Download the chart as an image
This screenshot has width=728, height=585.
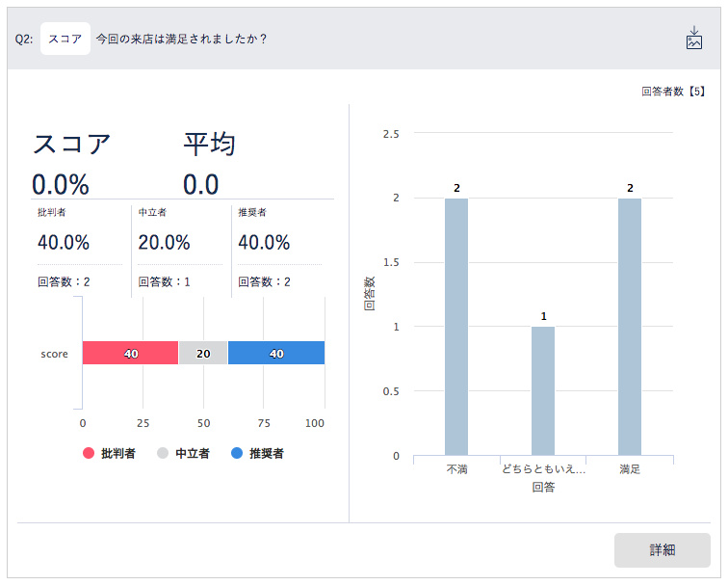(x=693, y=38)
